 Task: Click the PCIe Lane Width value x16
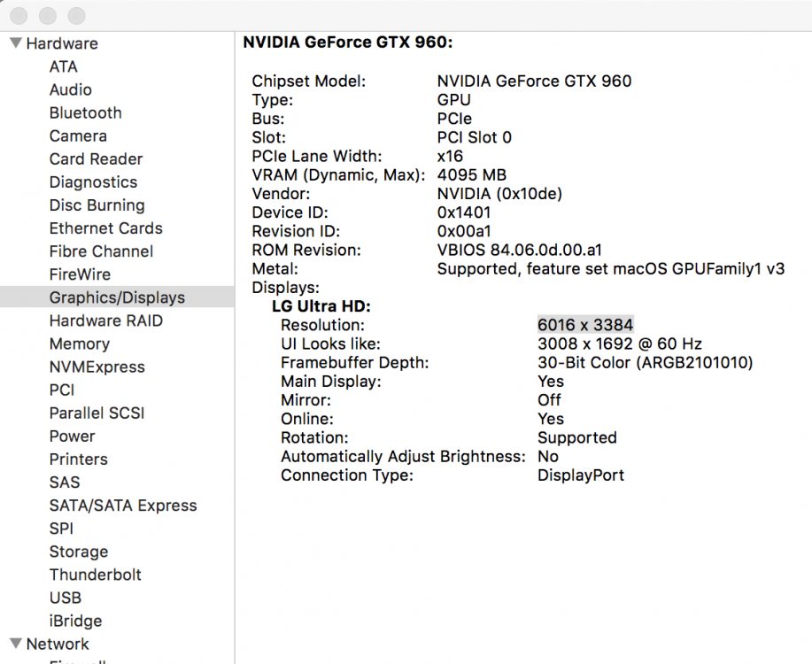(450, 156)
